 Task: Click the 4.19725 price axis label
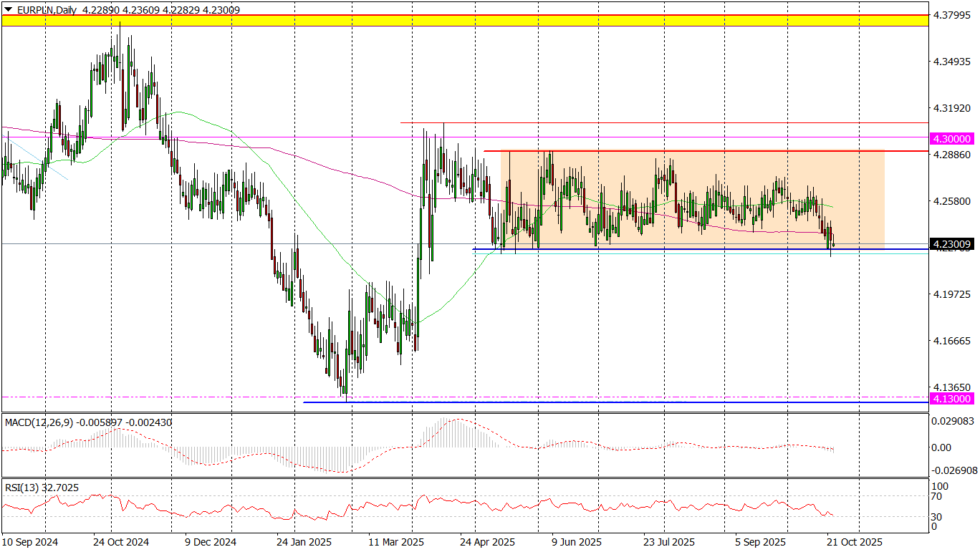pyautogui.click(x=952, y=294)
